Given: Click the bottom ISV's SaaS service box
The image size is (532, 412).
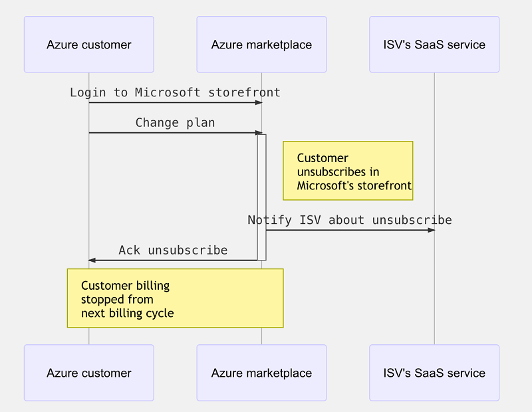Looking at the screenshot, I should tap(434, 373).
